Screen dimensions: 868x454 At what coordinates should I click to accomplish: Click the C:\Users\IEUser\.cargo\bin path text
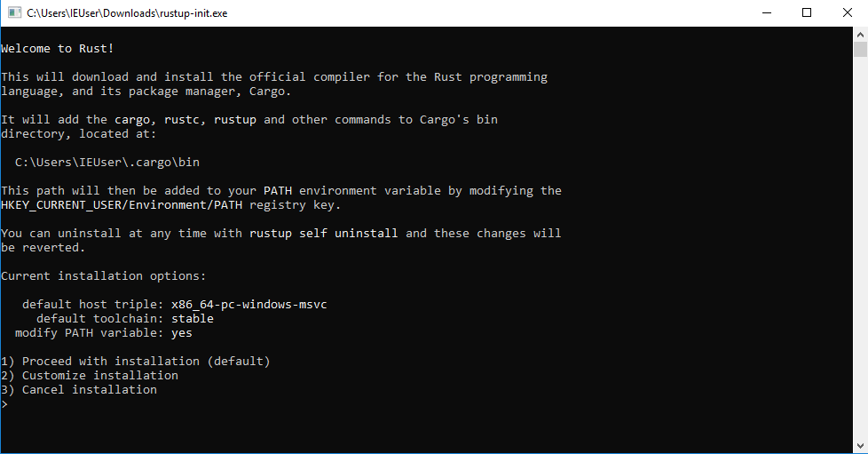107,163
